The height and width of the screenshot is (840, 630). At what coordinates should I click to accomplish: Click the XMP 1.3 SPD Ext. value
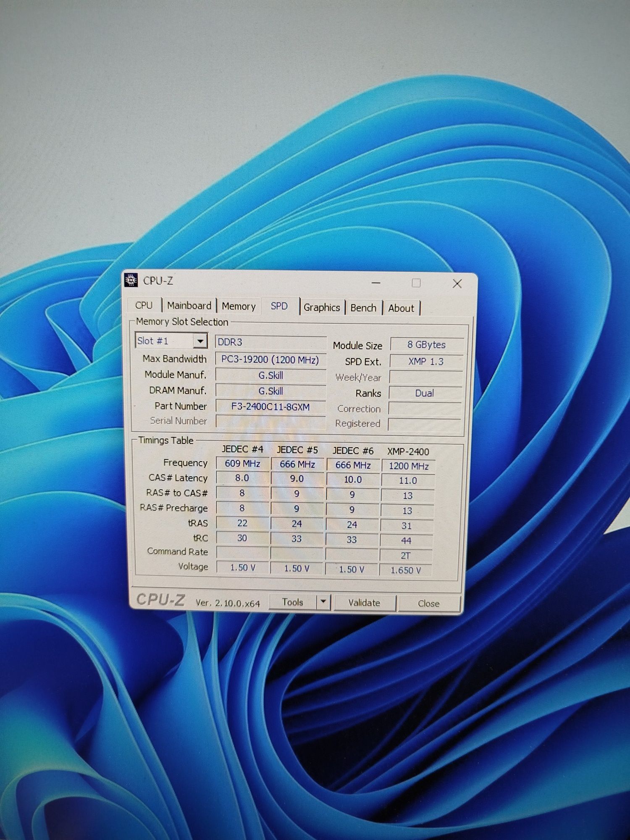426,362
